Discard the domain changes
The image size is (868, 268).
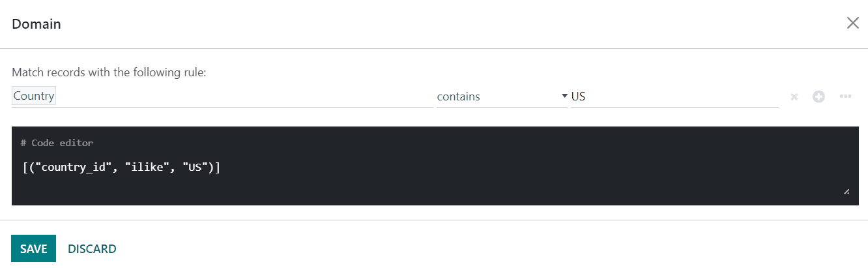pyautogui.click(x=92, y=248)
